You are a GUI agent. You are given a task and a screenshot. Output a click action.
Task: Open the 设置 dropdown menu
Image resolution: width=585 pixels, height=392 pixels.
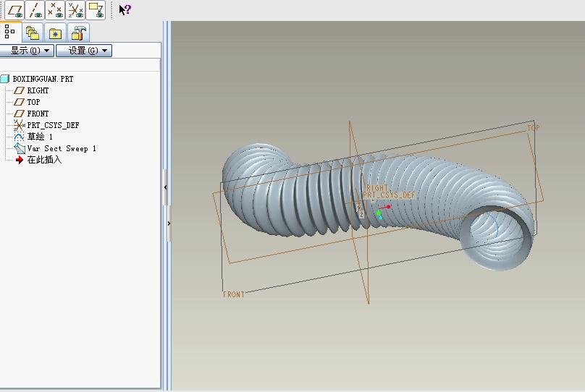[x=84, y=51]
